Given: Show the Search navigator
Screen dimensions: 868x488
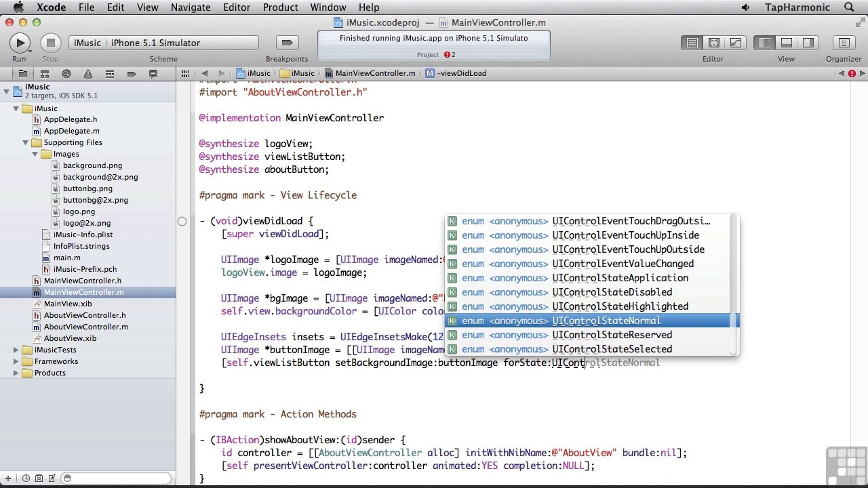Looking at the screenshot, I should 66,73.
